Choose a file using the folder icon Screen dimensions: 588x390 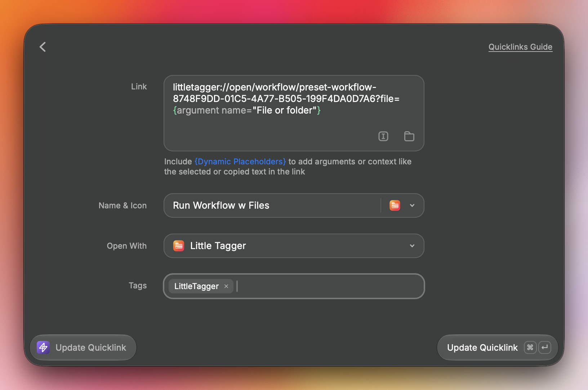pos(409,136)
